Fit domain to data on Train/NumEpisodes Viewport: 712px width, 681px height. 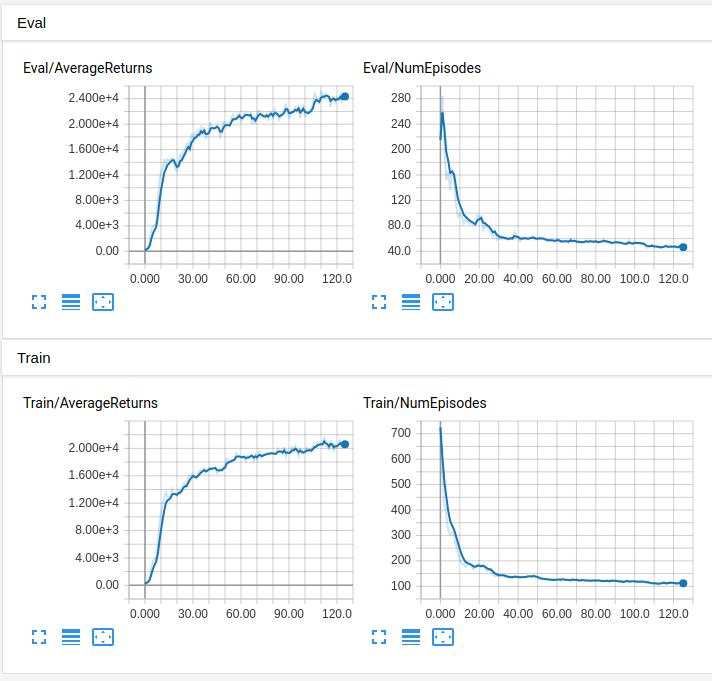click(x=443, y=637)
